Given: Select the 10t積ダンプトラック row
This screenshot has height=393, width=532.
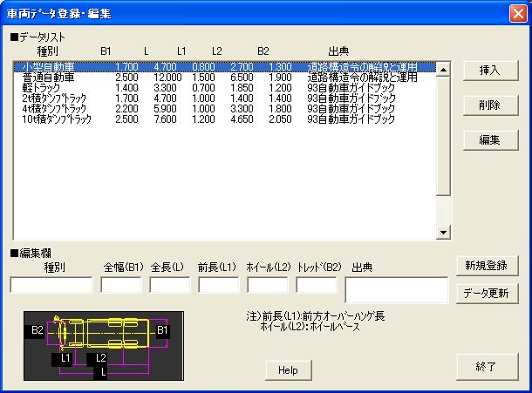Looking at the screenshot, I should (x=225, y=119).
